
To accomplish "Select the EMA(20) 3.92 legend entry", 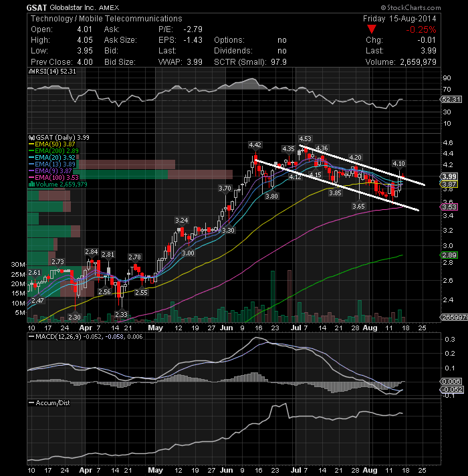I will (52, 158).
